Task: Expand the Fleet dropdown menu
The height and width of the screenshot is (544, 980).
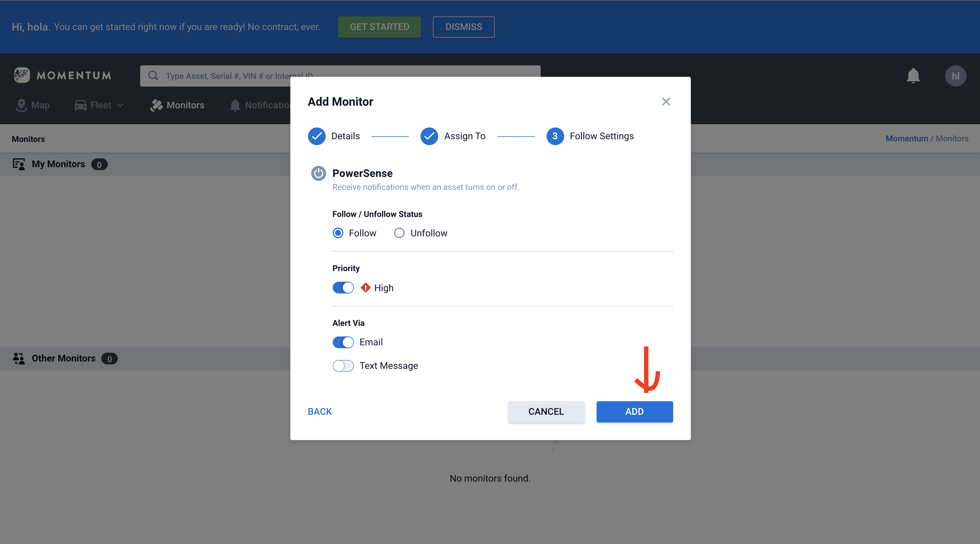Action: (x=100, y=105)
